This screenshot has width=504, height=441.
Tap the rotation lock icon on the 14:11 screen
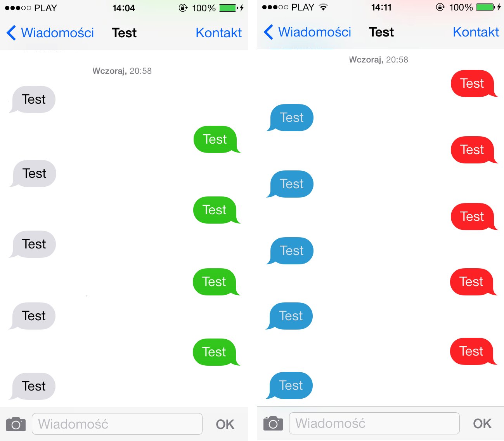pyautogui.click(x=440, y=7)
